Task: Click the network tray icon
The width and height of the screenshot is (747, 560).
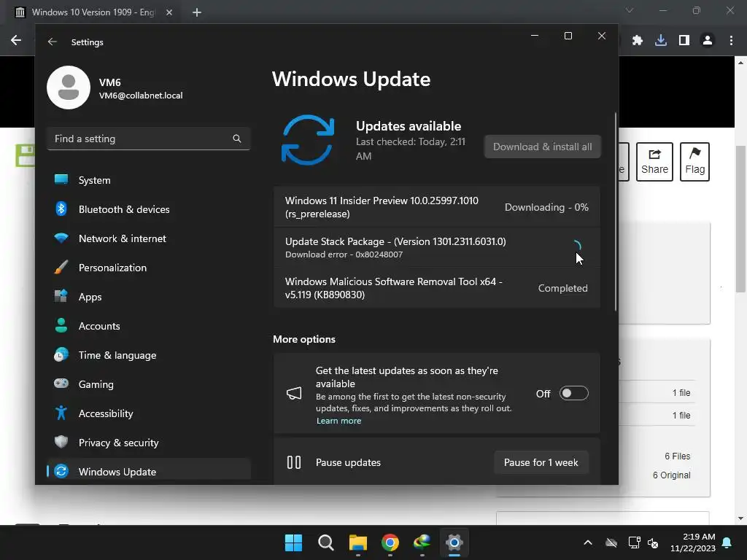Action: [635, 542]
